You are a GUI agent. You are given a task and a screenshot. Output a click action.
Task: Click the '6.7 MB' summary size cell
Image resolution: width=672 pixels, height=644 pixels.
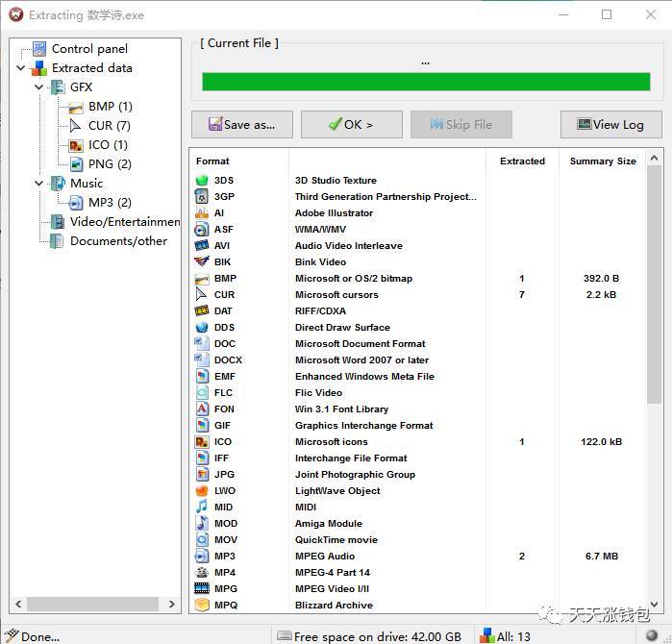click(602, 557)
